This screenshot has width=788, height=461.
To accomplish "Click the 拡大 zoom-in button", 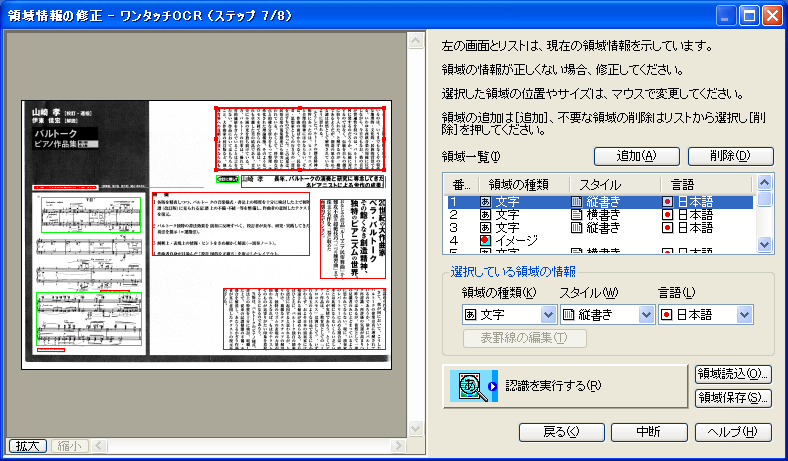I will point(28,446).
